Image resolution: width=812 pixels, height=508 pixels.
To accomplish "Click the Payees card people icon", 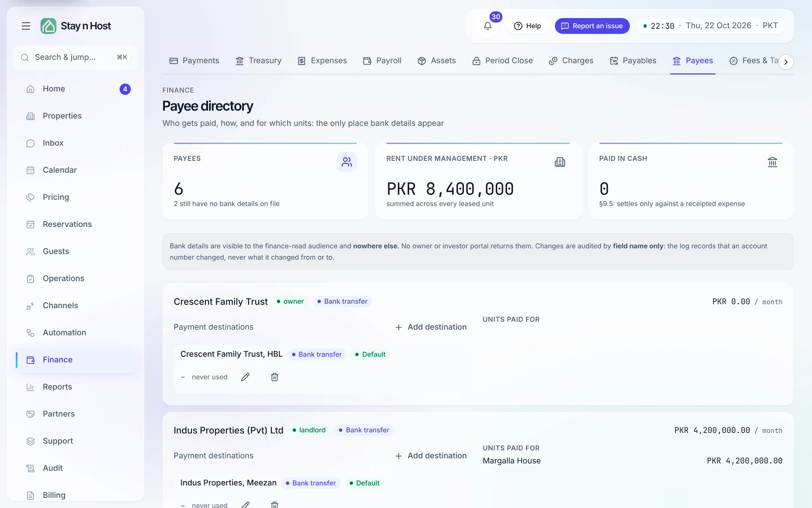I will [x=347, y=162].
